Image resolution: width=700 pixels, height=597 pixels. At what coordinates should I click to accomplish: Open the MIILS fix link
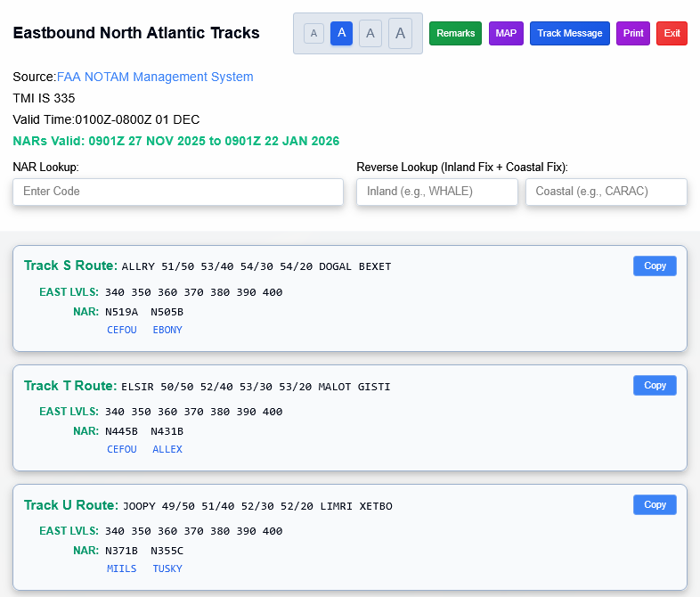[x=121, y=568]
